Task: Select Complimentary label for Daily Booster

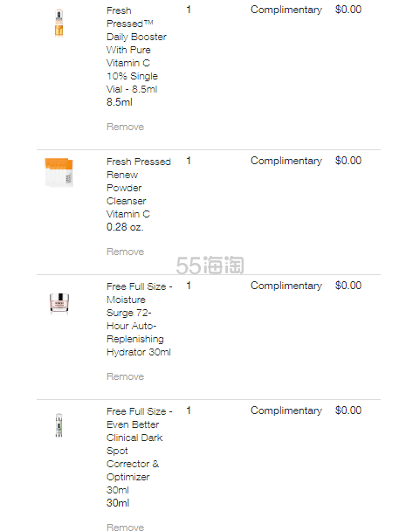Action: tap(286, 10)
